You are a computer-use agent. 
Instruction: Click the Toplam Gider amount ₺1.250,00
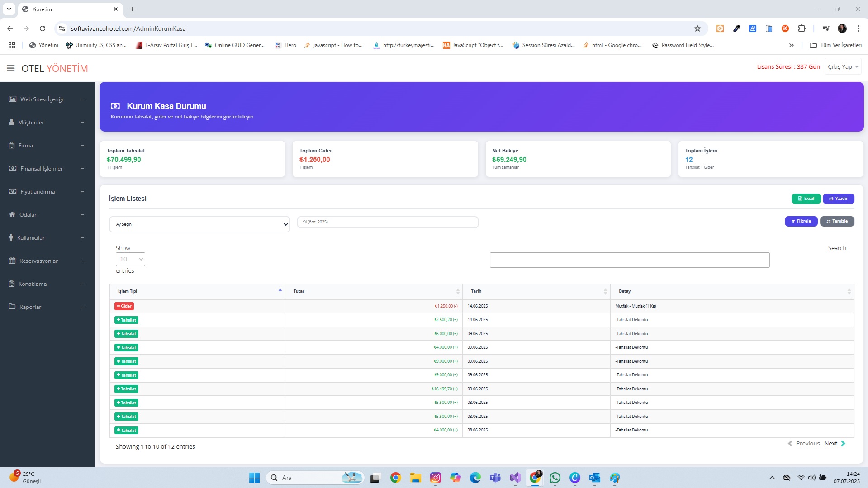[314, 160]
